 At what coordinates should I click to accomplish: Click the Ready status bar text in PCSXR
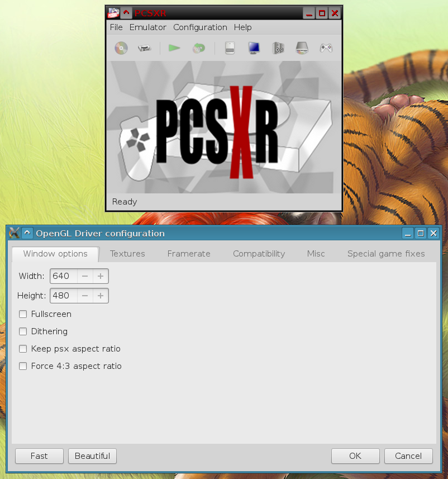click(x=125, y=202)
